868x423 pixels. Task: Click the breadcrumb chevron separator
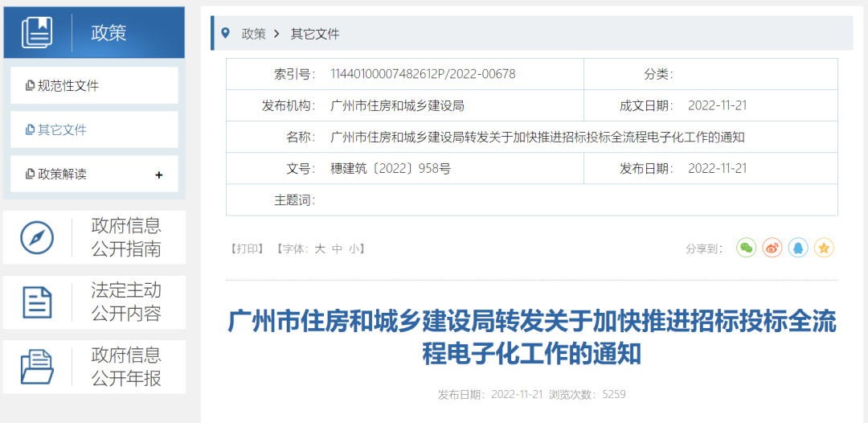point(277,34)
